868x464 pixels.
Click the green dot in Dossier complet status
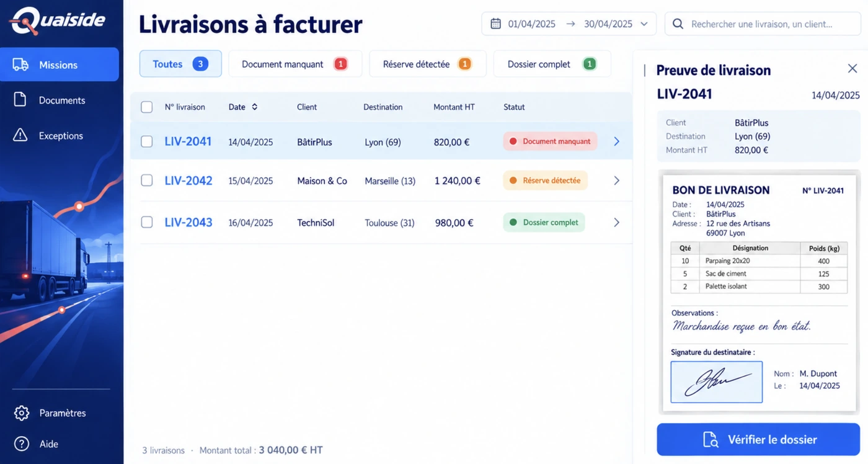click(x=513, y=222)
